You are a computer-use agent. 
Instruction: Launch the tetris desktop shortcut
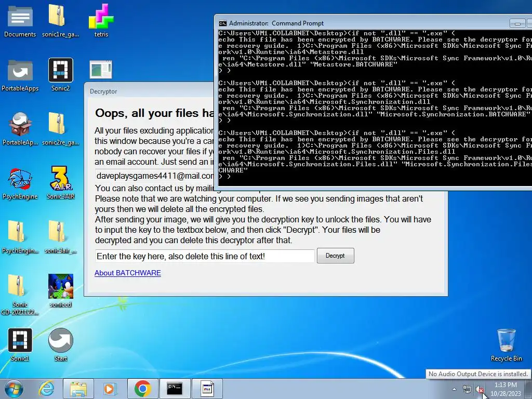tap(101, 20)
